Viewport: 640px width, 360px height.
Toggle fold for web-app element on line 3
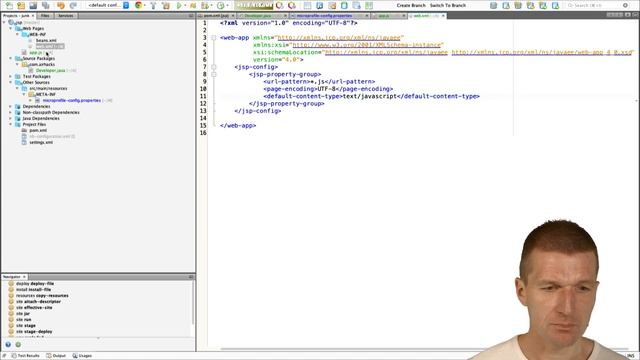coord(214,38)
